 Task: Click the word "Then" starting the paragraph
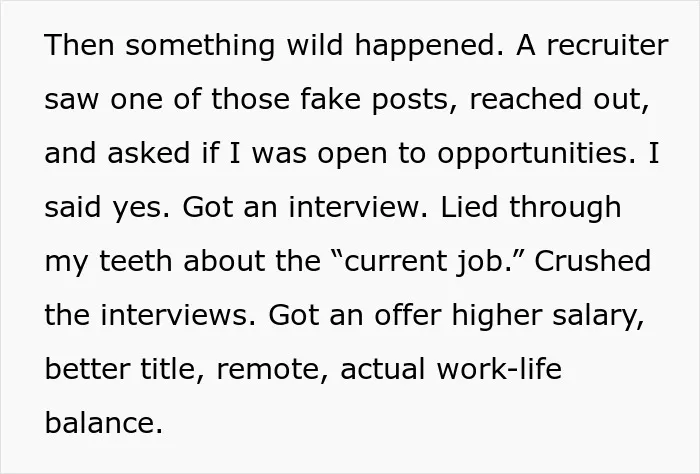click(79, 45)
